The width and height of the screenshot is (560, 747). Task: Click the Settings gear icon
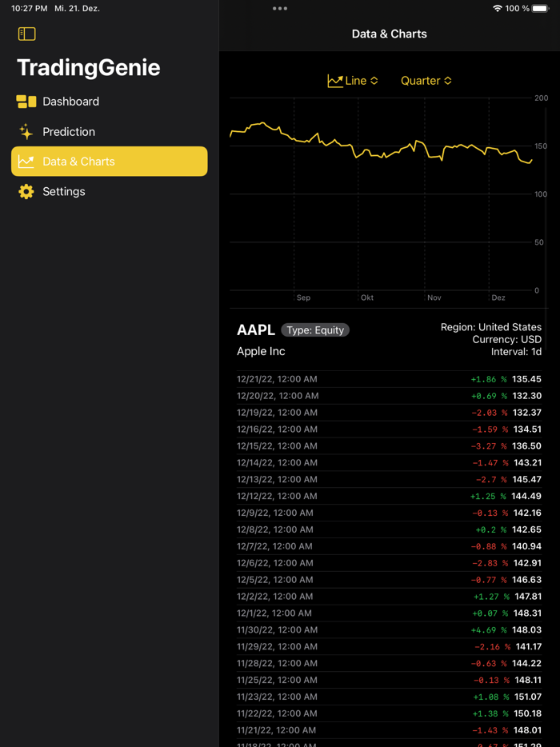point(26,191)
